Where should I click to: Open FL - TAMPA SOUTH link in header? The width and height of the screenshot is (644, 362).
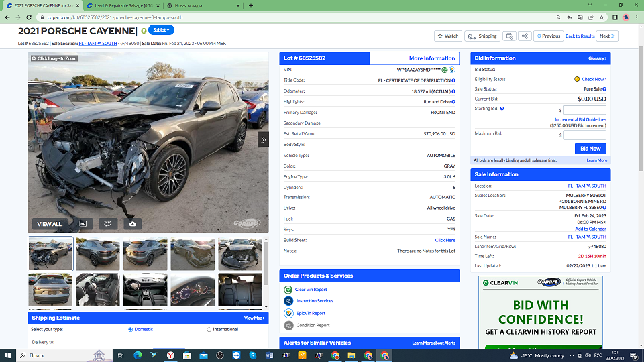(98, 43)
